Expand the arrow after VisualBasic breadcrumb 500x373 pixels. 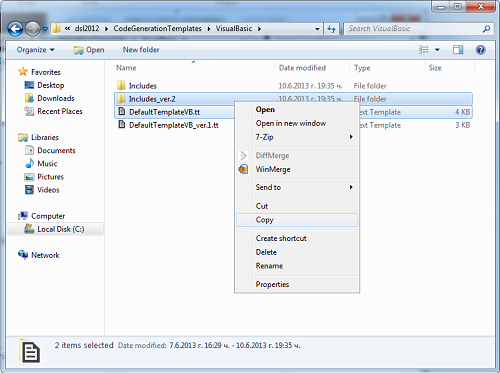pyautogui.click(x=259, y=29)
